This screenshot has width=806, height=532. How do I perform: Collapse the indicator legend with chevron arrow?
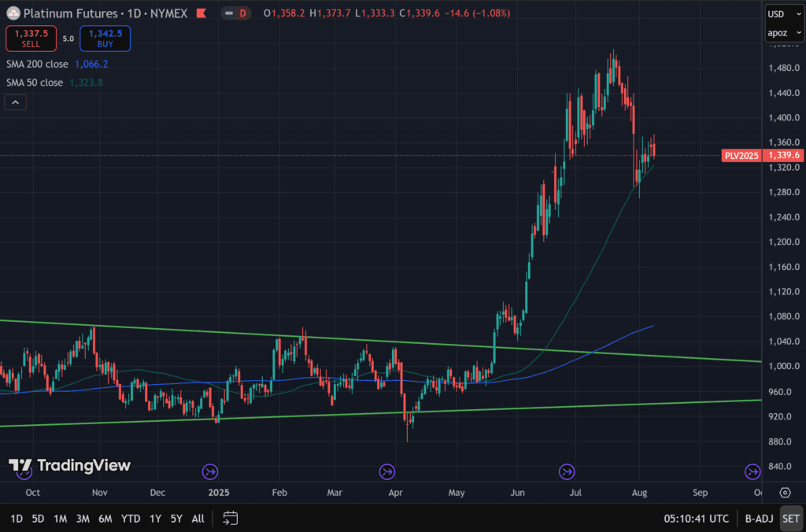point(15,102)
